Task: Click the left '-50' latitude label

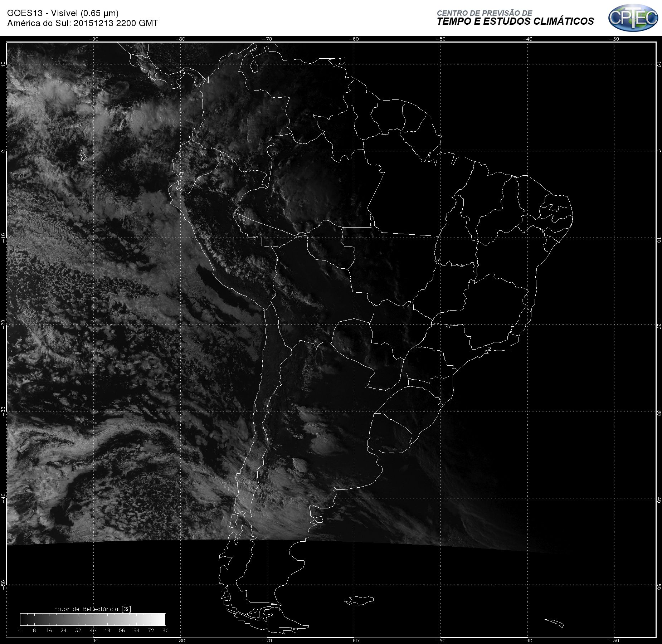Action: pos(3,584)
